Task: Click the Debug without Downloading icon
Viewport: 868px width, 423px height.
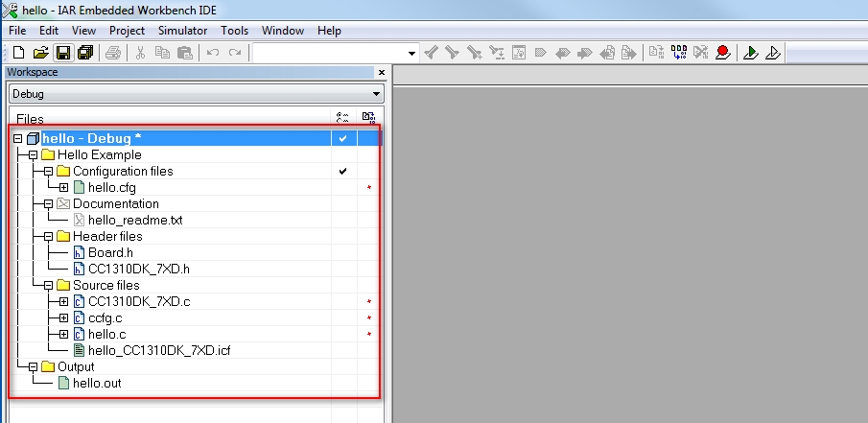Action: coord(773,53)
